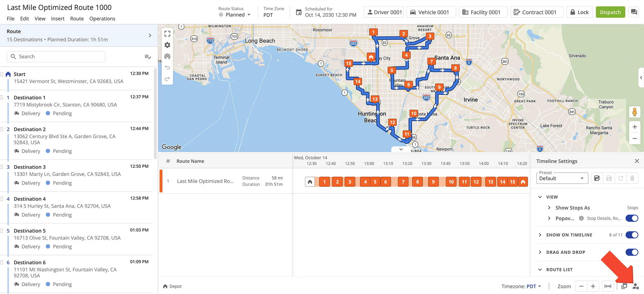Image resolution: width=644 pixels, height=294 pixels.
Task: Click into the destinations Search field
Action: click(56, 57)
